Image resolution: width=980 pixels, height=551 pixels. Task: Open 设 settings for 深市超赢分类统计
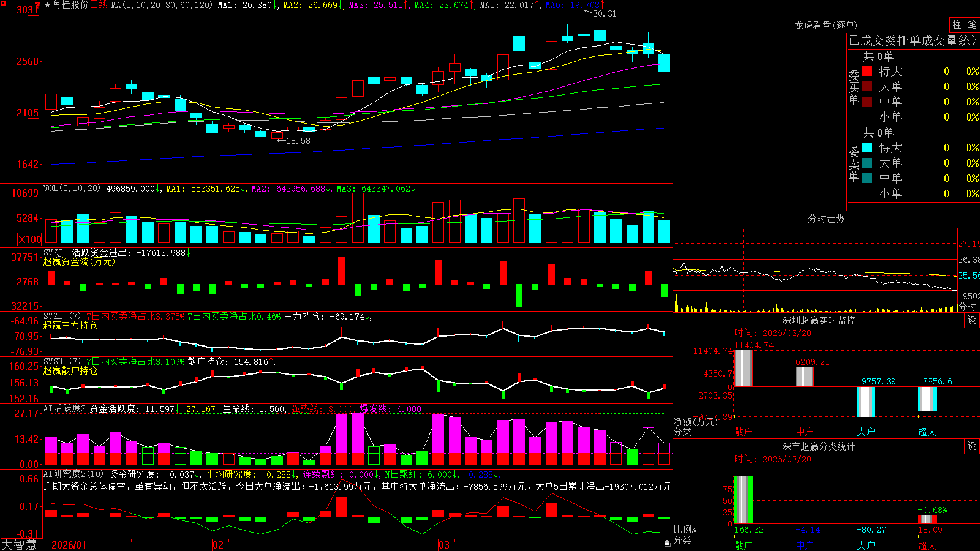972,446
